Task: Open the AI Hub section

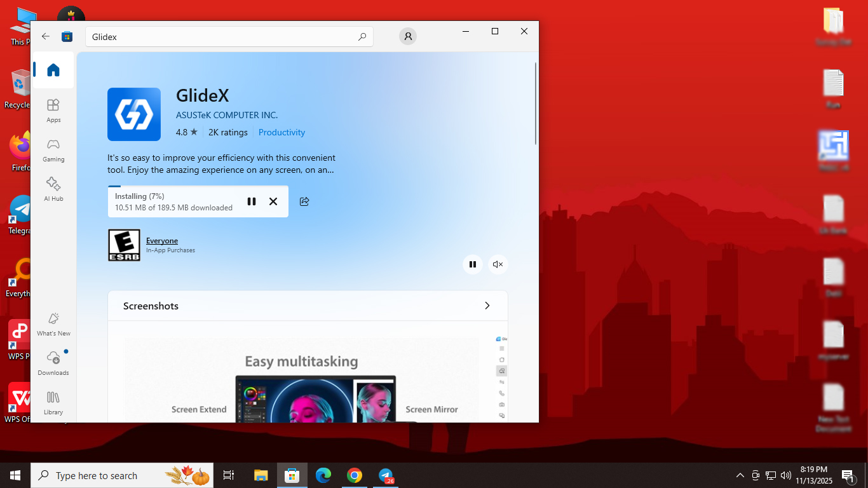Action: [53, 189]
